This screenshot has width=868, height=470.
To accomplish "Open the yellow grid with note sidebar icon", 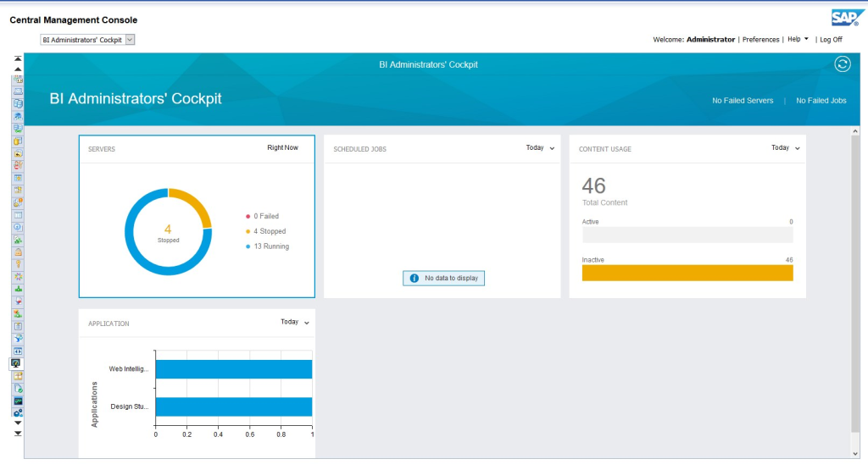I will pyautogui.click(x=19, y=191).
